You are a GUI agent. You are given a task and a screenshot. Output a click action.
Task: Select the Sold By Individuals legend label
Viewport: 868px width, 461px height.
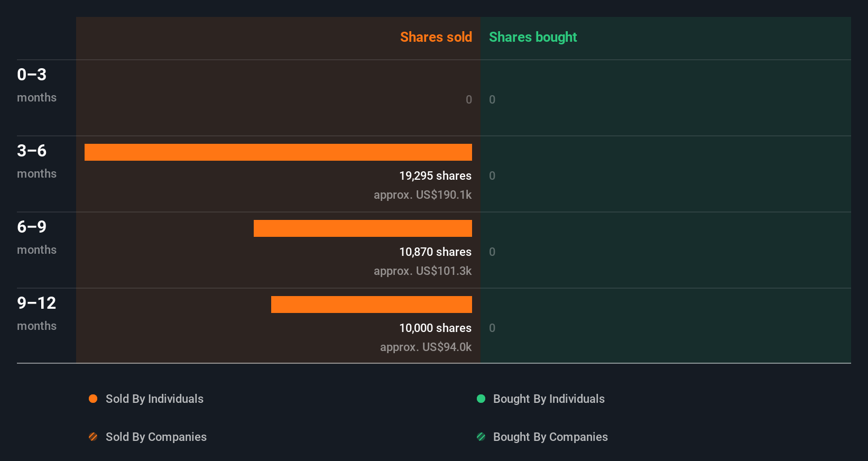[154, 399]
